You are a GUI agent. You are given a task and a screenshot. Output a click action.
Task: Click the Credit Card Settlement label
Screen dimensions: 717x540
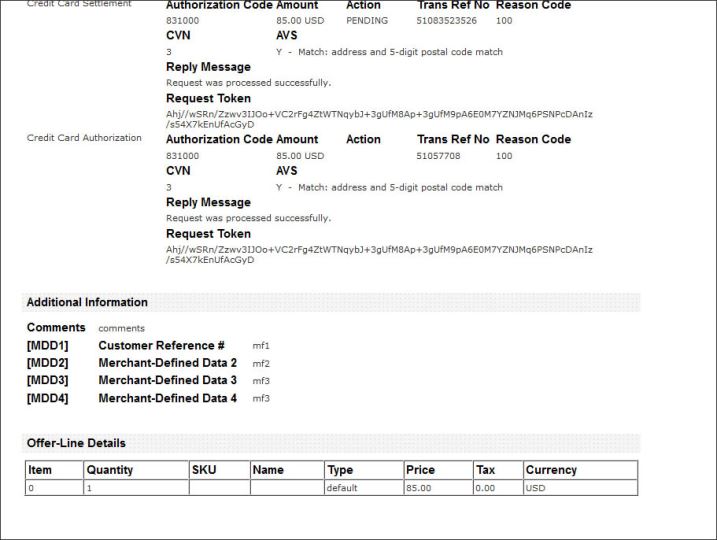click(x=78, y=4)
